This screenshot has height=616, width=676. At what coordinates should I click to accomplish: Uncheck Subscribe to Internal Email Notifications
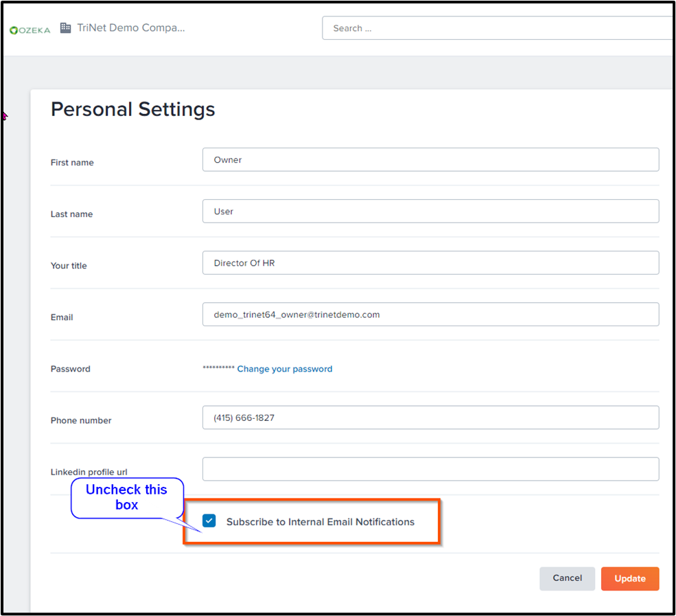(209, 521)
